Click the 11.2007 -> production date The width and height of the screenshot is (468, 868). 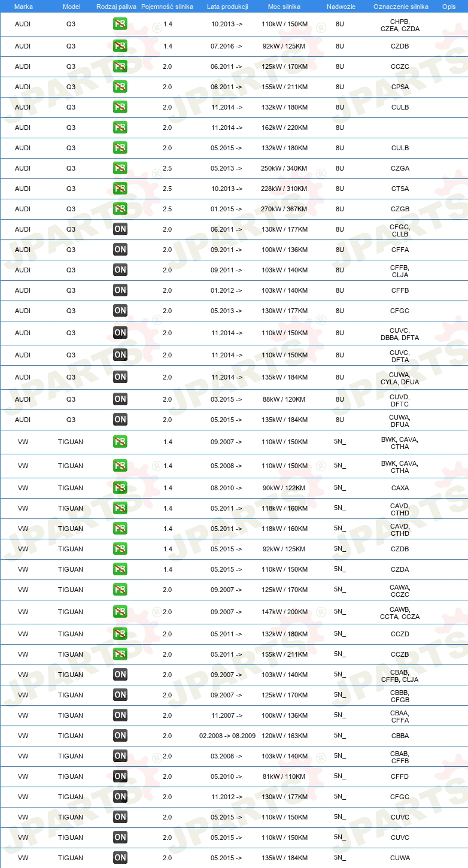pos(227,715)
